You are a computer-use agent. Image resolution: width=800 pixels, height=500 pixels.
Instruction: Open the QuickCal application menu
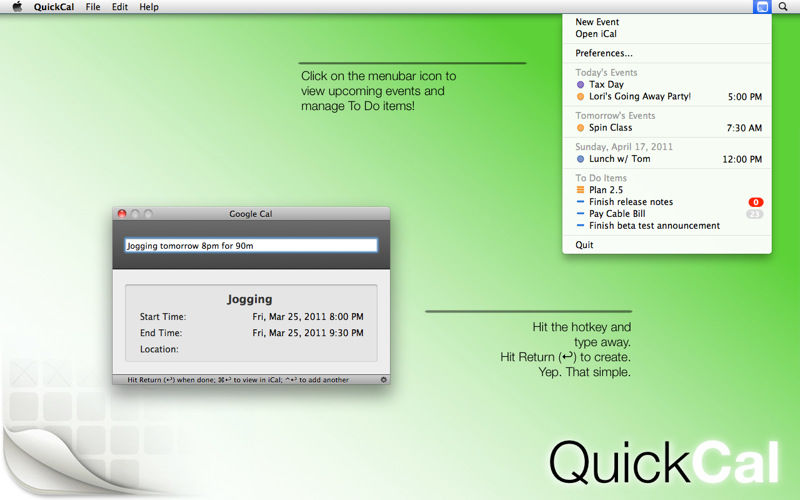pyautogui.click(x=54, y=7)
